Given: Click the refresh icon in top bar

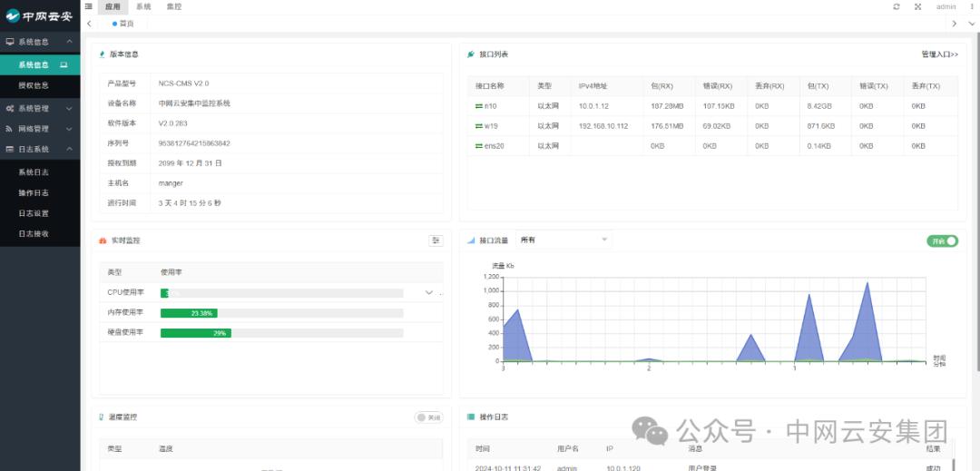Looking at the screenshot, I should click(x=897, y=6).
